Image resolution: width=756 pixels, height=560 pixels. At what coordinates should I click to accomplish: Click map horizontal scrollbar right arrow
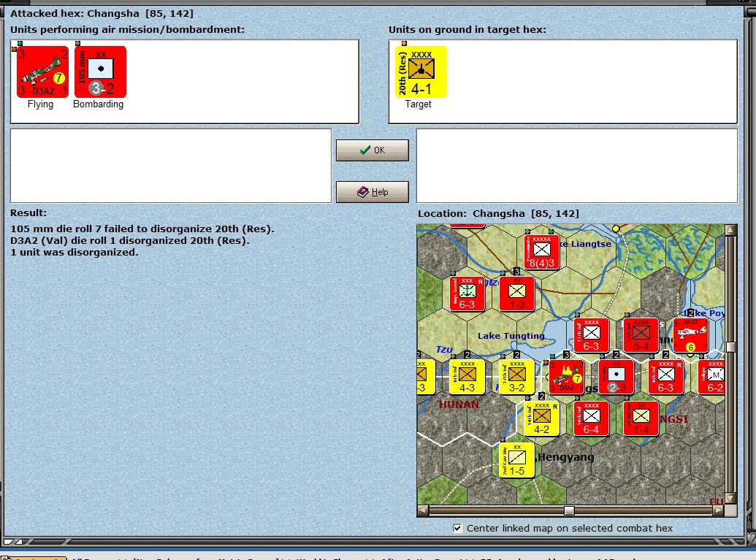pyautogui.click(x=719, y=510)
